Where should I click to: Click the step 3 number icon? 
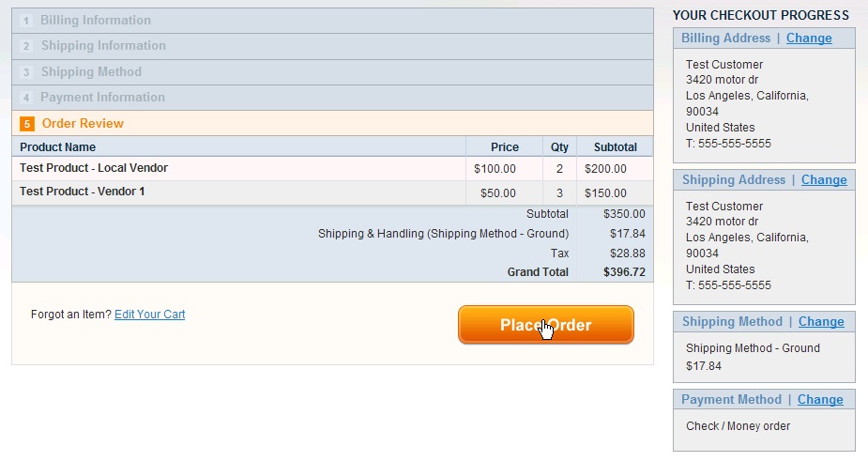(26, 72)
